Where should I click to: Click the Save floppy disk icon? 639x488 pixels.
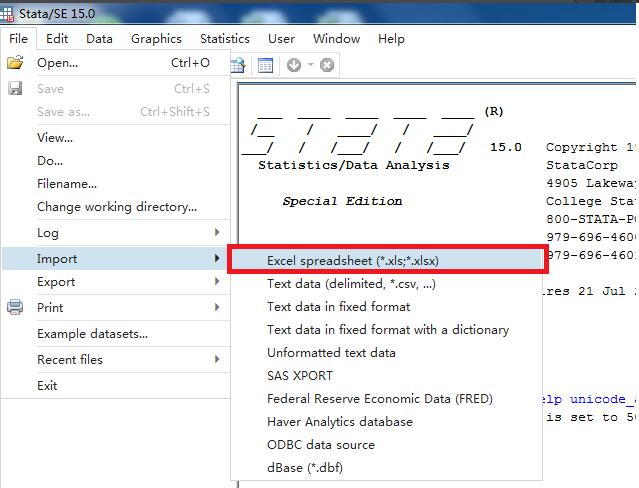click(x=15, y=88)
